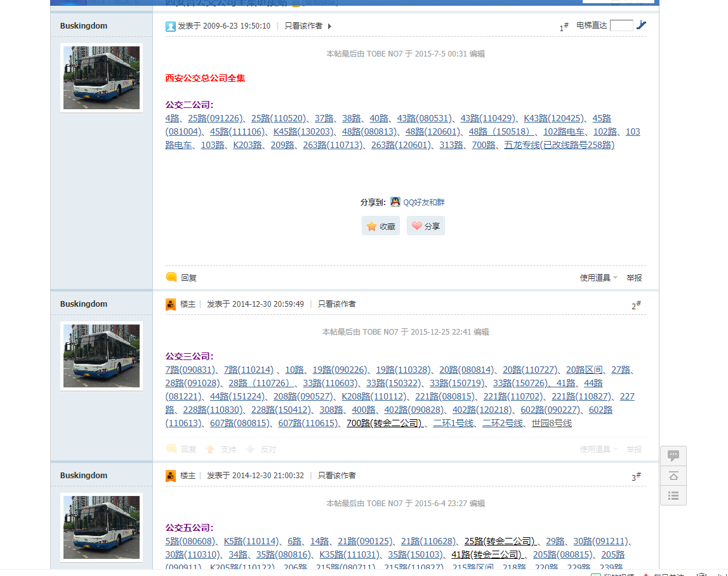Open the K5路(110114) link

(x=251, y=541)
